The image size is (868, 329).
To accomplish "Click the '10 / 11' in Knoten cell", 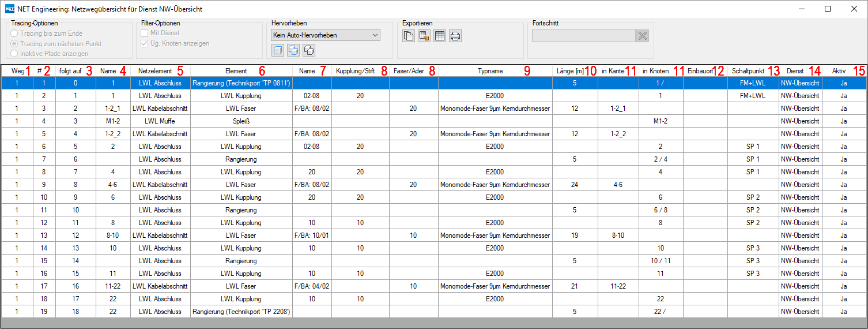I will (661, 261).
